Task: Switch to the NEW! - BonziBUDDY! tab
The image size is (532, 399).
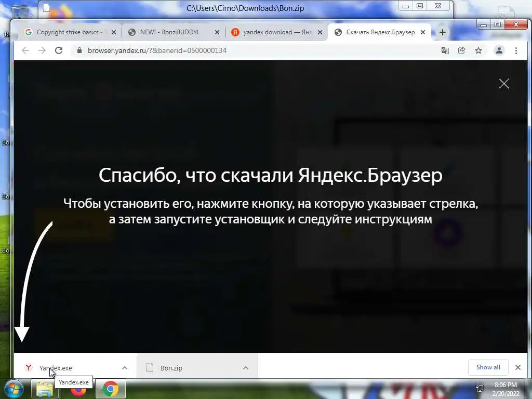Action: coord(173,32)
